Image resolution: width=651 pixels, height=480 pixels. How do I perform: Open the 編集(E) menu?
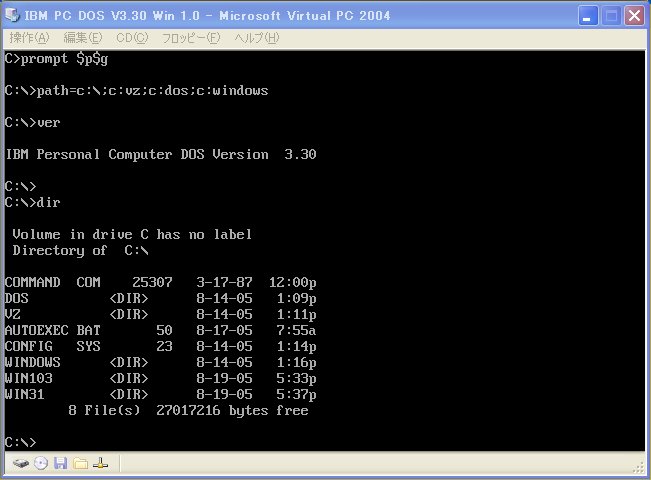pos(83,38)
